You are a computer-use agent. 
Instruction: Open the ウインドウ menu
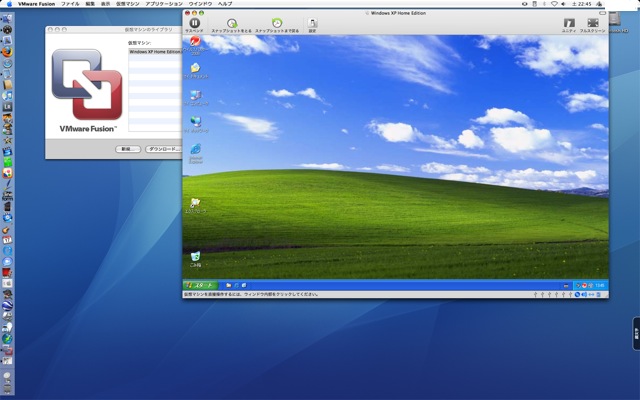click(x=200, y=4)
